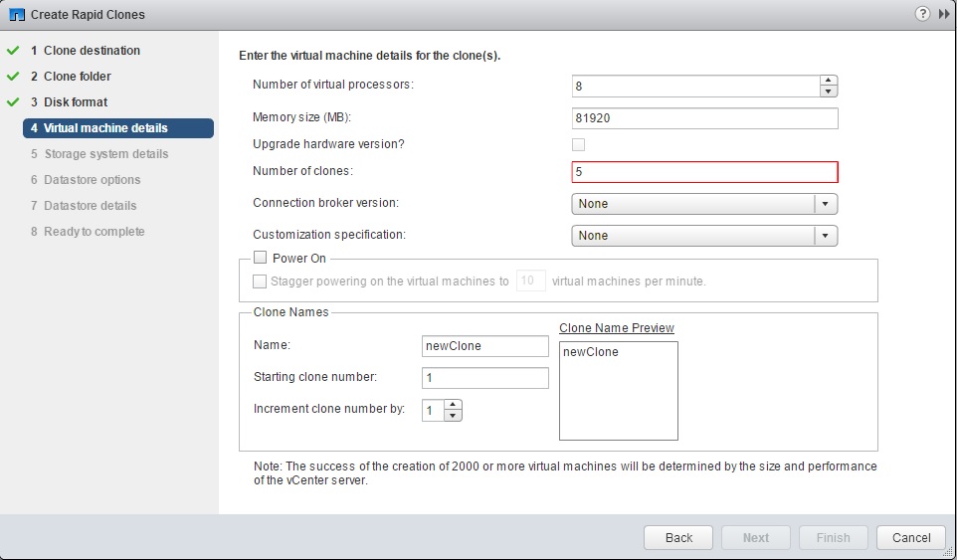Toggle the Upgrade hardware version checkbox

[578, 144]
